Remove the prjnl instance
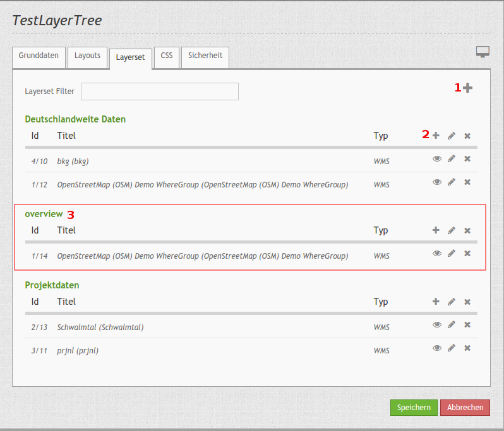504x431 pixels. [467, 348]
